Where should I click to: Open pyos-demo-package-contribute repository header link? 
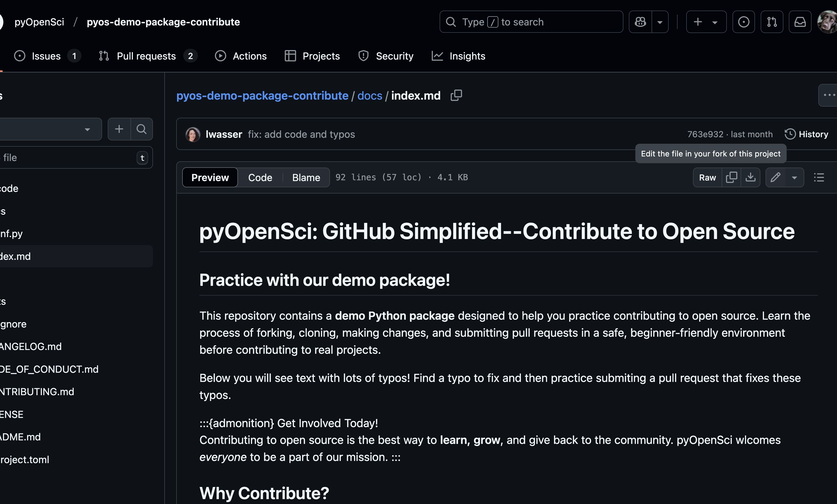coord(163,22)
